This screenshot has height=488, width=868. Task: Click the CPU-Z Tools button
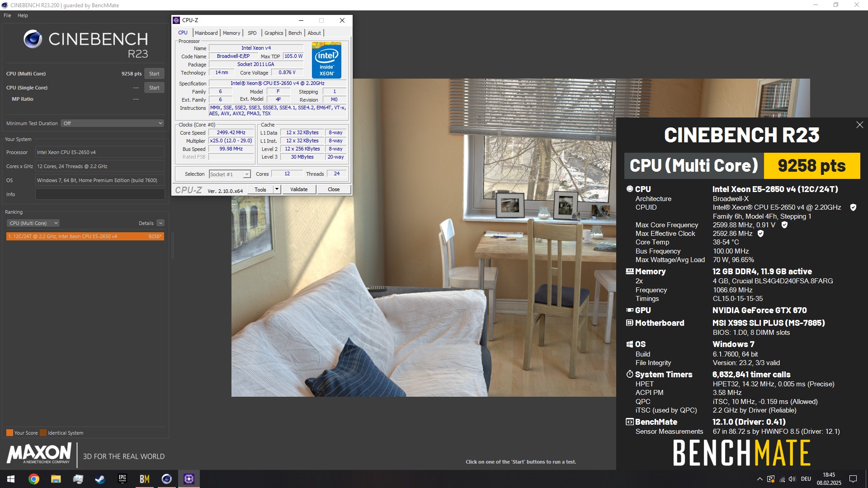click(260, 189)
